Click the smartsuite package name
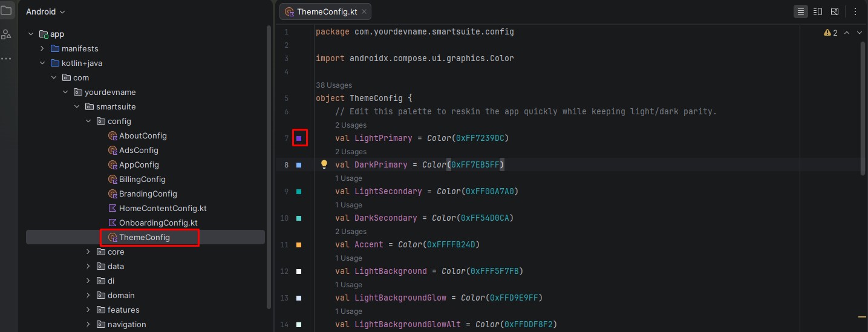Viewport: 868px width, 332px height. [x=116, y=107]
